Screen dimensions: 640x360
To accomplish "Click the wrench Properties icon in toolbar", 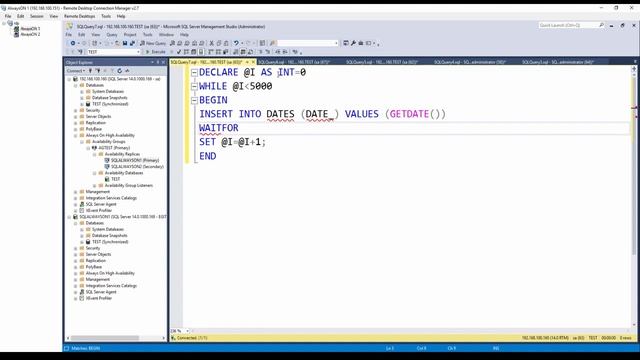I will click(353, 43).
